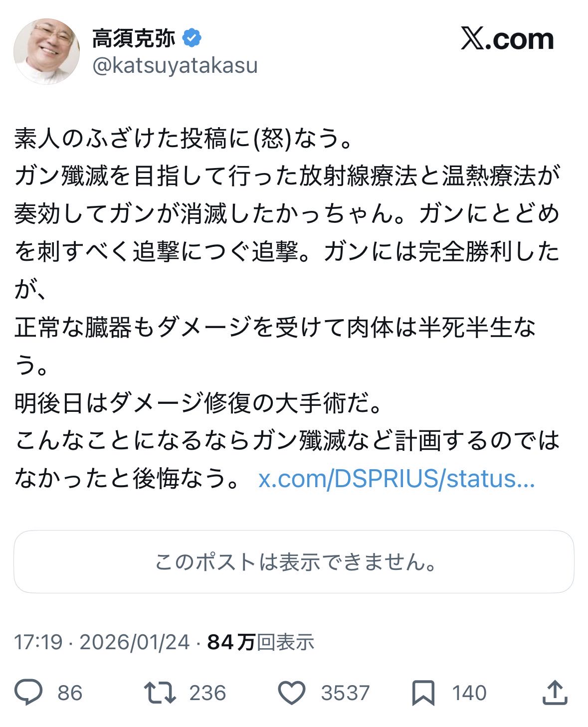This screenshot has width=588, height=727.
Task: Tap the share upload icon
Action: point(555,693)
